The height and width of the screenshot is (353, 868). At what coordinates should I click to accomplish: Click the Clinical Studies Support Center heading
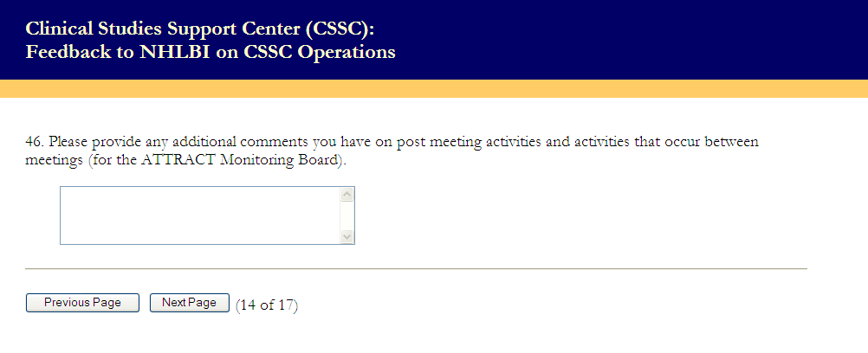click(x=200, y=29)
